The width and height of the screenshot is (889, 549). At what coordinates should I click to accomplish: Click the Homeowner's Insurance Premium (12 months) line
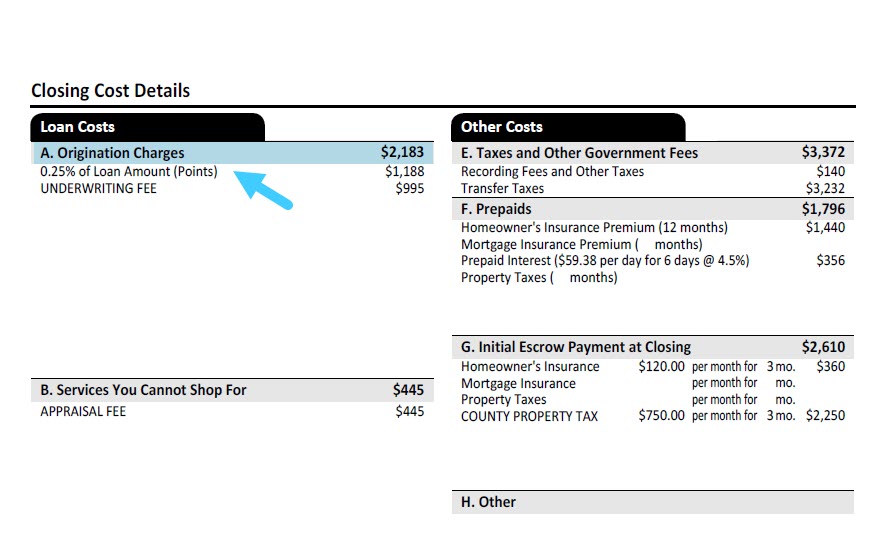pyautogui.click(x=594, y=227)
